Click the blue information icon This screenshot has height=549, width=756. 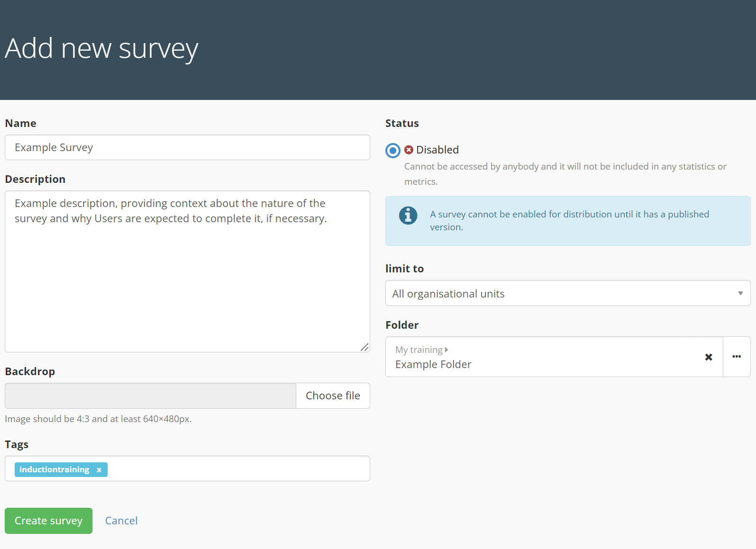408,216
